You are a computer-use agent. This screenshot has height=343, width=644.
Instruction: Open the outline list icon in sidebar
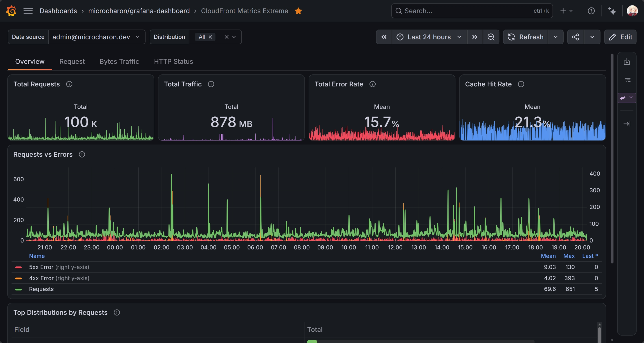(x=627, y=80)
